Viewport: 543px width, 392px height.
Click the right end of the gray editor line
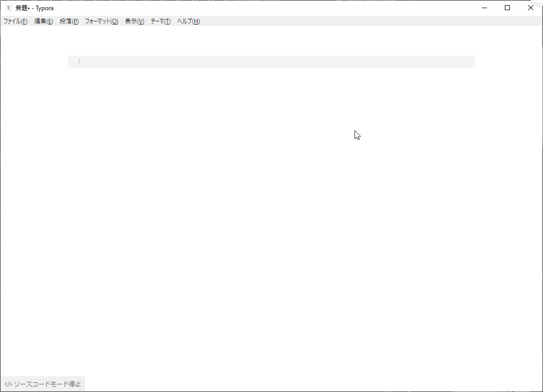click(469, 62)
